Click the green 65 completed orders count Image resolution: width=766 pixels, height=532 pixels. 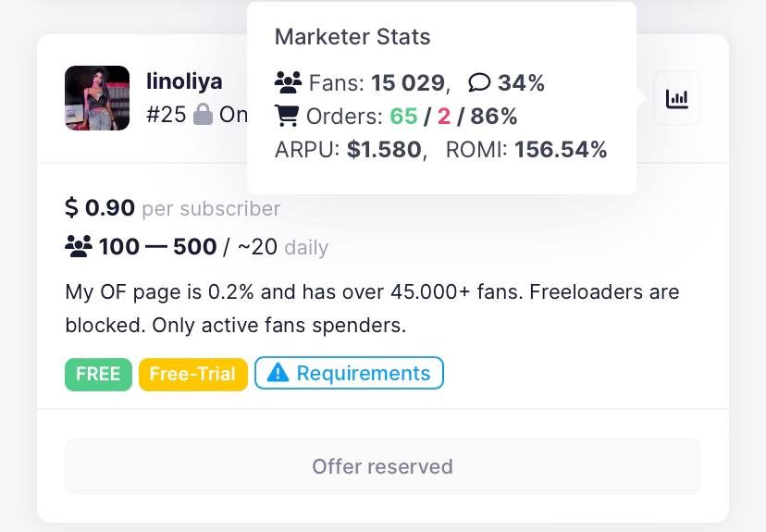403,117
